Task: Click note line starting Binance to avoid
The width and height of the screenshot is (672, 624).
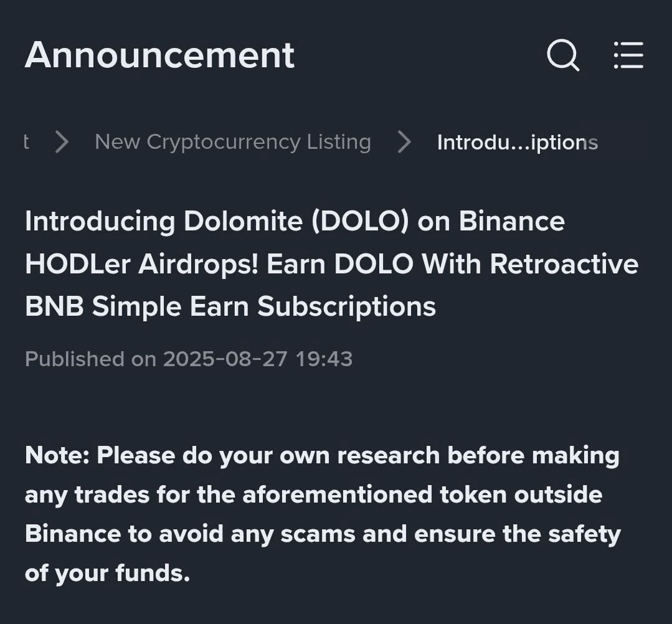Action: coord(323,534)
